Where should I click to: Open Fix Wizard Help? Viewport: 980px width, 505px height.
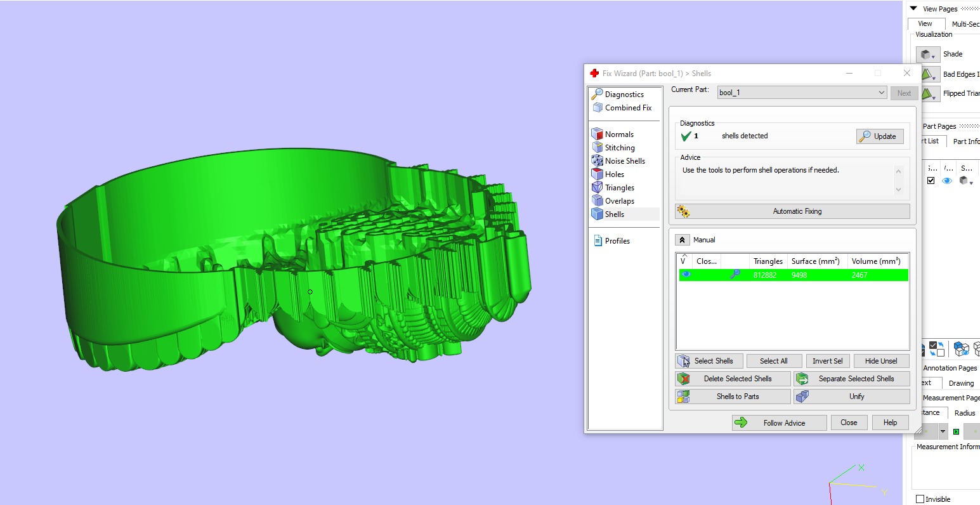890,423
